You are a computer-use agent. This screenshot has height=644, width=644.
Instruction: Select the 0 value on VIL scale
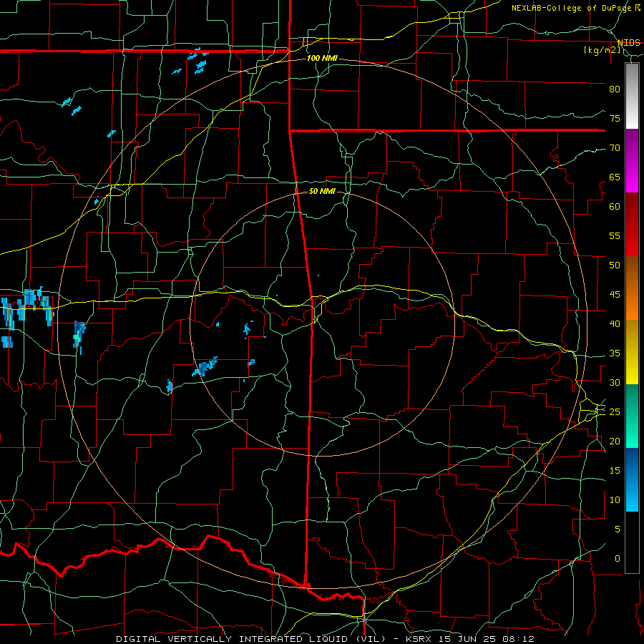pyautogui.click(x=618, y=559)
